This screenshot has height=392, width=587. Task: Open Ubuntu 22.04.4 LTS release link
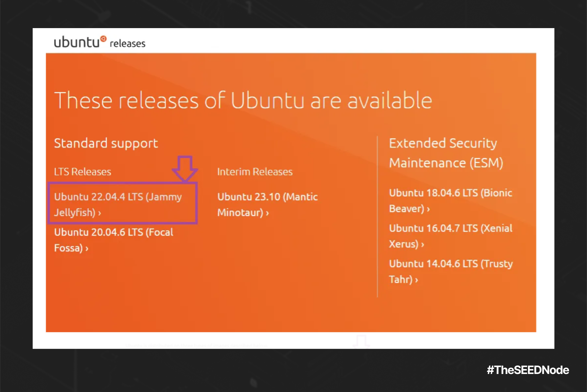118,204
